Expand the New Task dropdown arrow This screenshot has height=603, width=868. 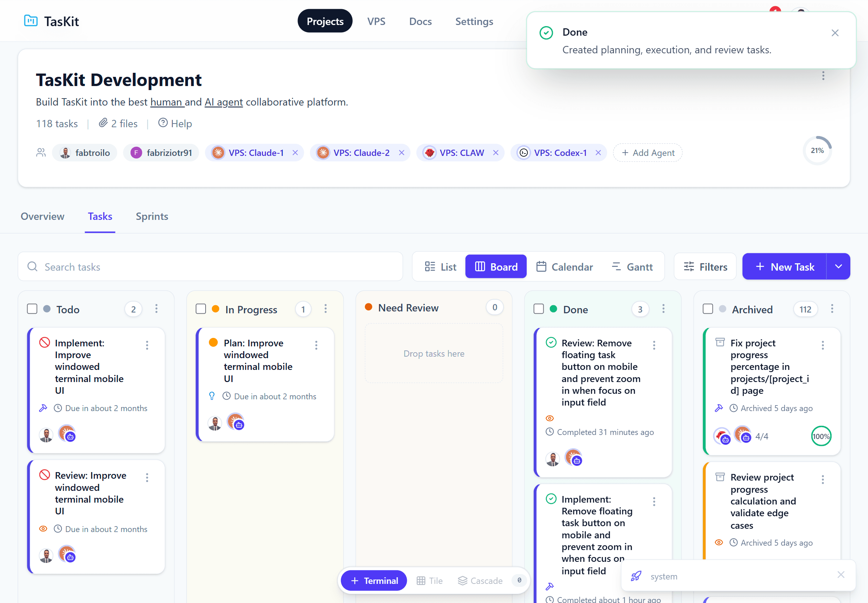839,267
